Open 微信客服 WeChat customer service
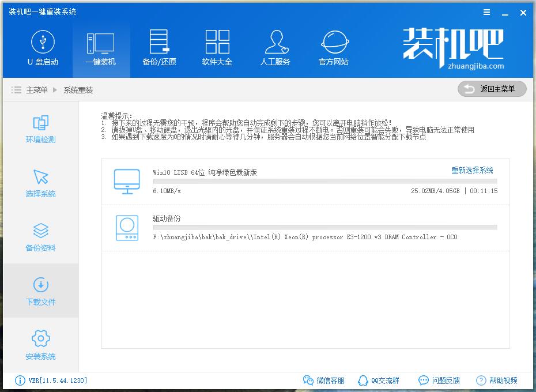 click(323, 380)
